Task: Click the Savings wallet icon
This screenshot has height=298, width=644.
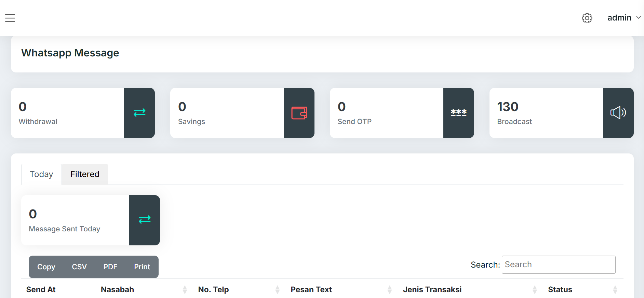Action: (299, 113)
